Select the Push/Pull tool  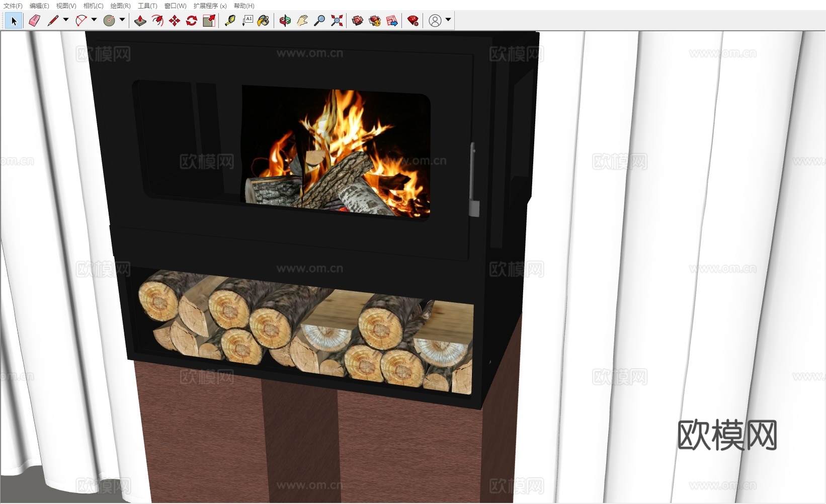pyautogui.click(x=140, y=21)
